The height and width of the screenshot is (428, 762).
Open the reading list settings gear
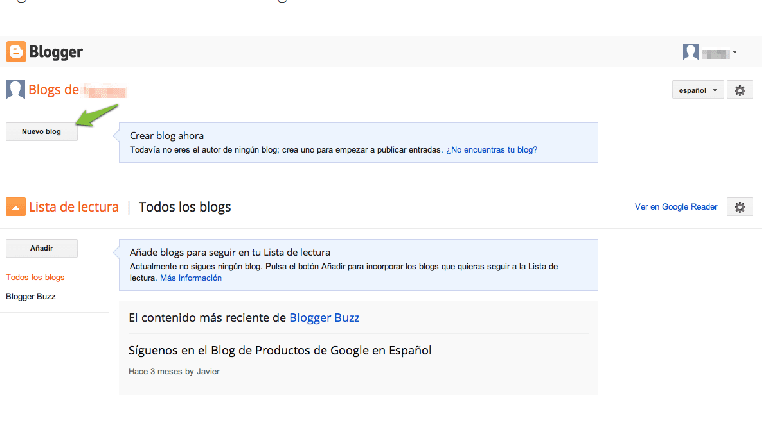[x=740, y=207]
